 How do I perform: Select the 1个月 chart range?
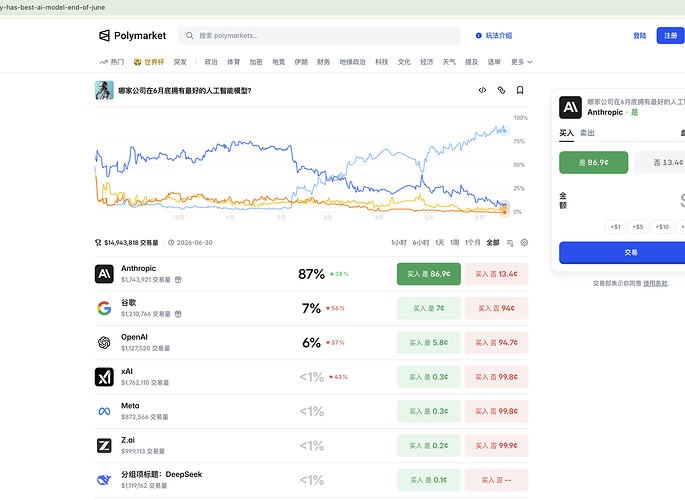pyautogui.click(x=473, y=242)
